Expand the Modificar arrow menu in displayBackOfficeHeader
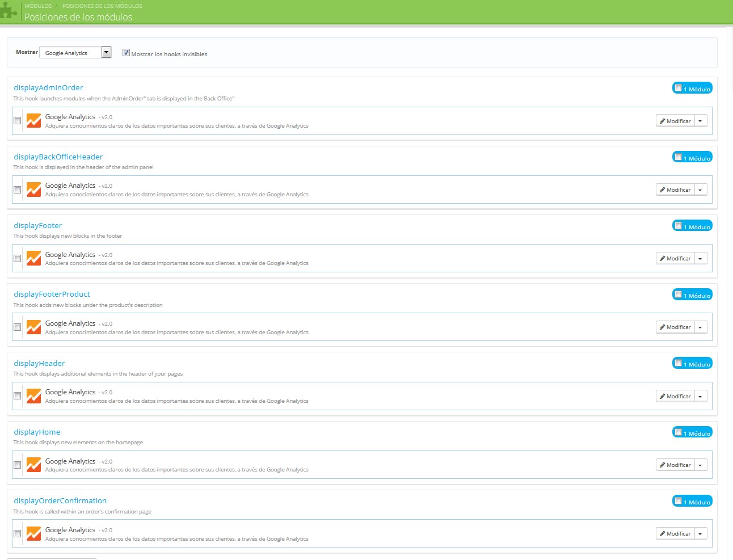The image size is (733, 560). click(x=701, y=190)
